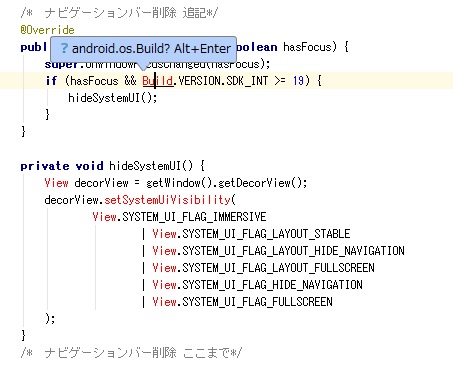The height and width of the screenshot is (370, 453).
Task: Click the android.os.Build import hint tooltip
Action: [x=143, y=49]
